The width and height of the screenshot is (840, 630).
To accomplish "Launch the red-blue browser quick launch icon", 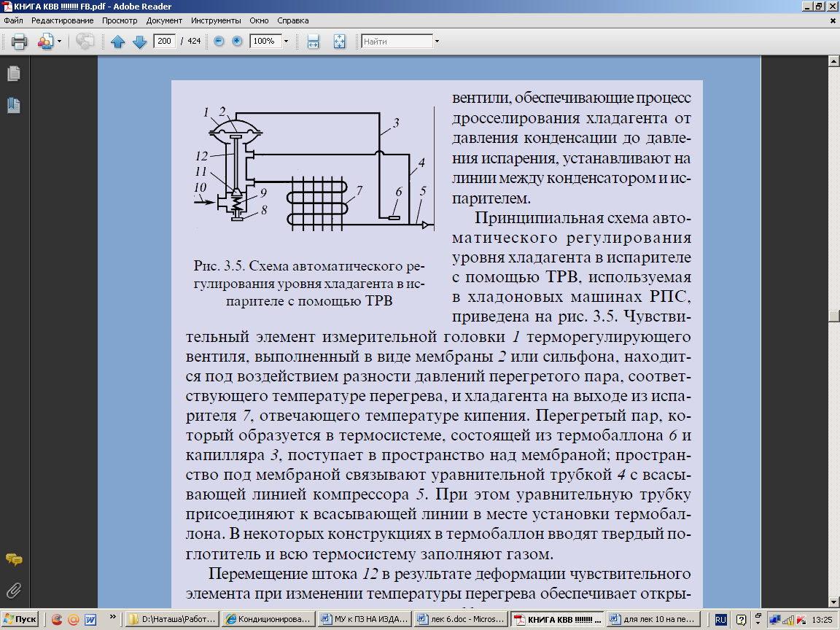I will (56, 620).
